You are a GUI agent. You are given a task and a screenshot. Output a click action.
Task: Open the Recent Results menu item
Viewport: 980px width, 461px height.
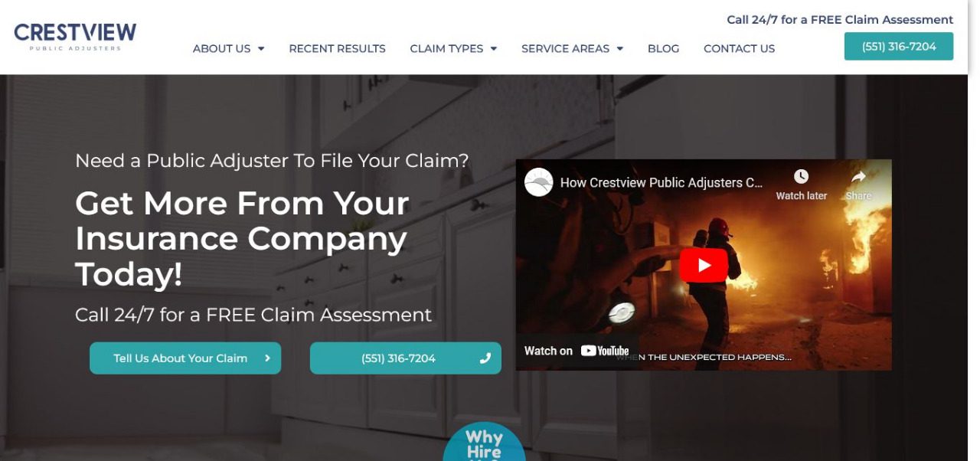[x=337, y=48]
